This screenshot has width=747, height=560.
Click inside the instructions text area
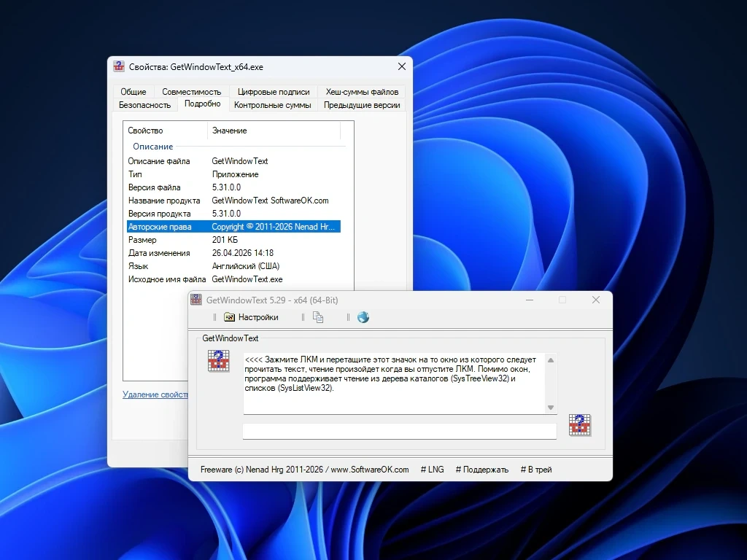coord(395,384)
